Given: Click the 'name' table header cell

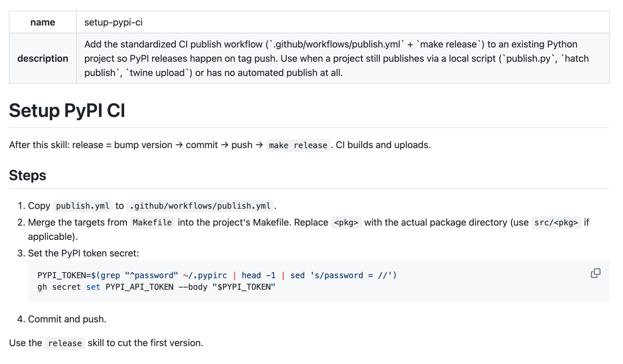Looking at the screenshot, I should 43,22.
